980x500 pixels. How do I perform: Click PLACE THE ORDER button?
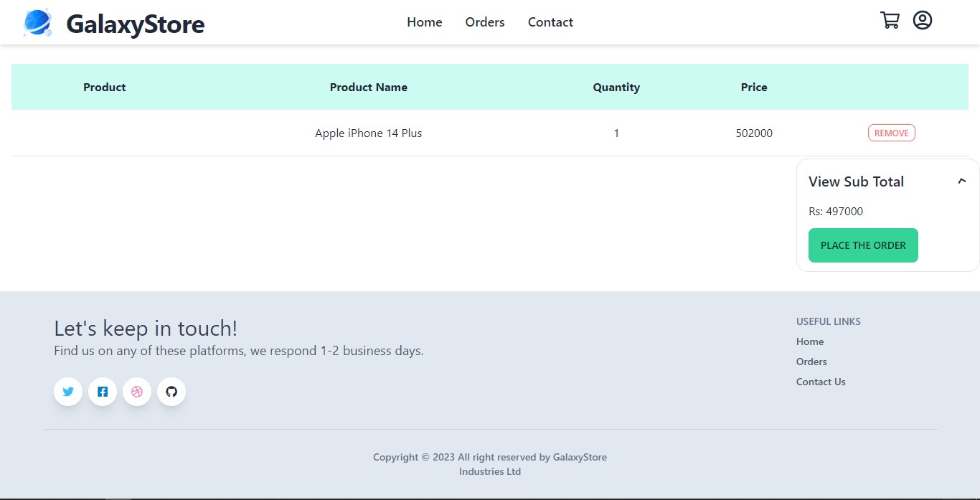(x=863, y=245)
